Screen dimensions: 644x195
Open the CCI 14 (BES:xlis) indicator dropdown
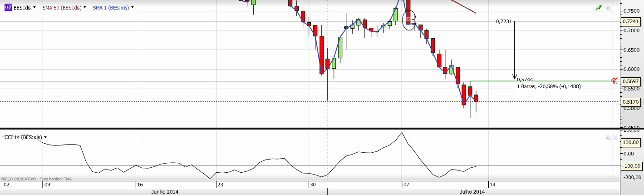tap(45, 137)
